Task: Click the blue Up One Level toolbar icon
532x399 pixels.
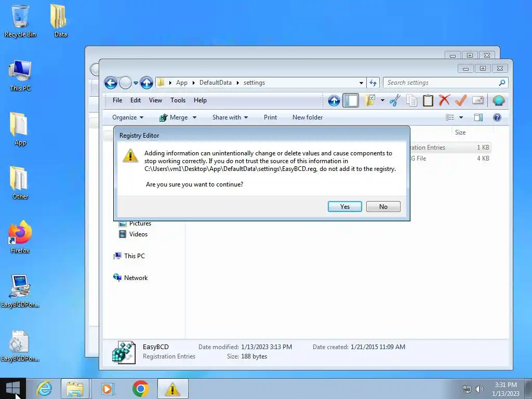Action: pyautogui.click(x=334, y=100)
